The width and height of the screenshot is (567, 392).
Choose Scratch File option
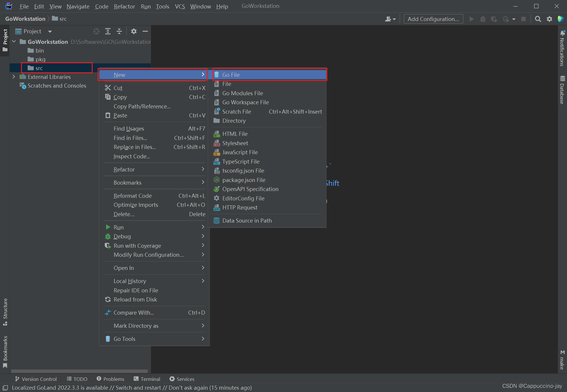click(x=267, y=112)
